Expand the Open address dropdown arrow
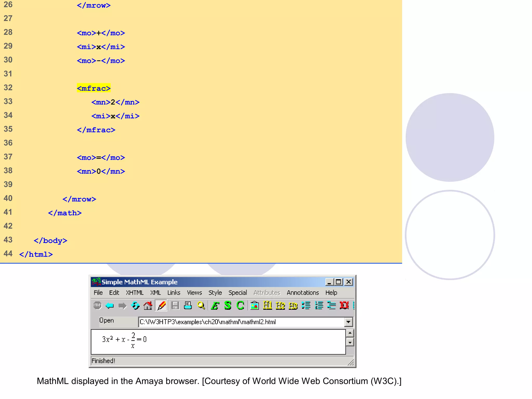 point(348,322)
